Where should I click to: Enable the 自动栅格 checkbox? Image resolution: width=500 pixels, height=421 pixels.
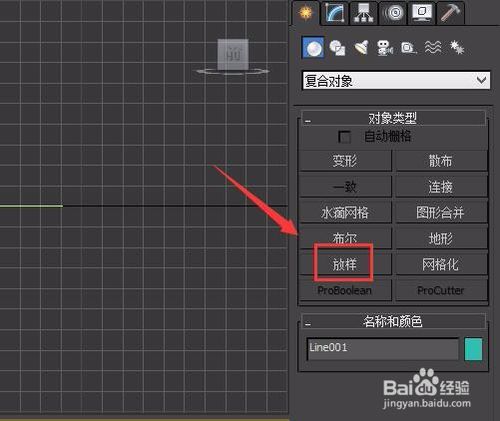coord(344,137)
